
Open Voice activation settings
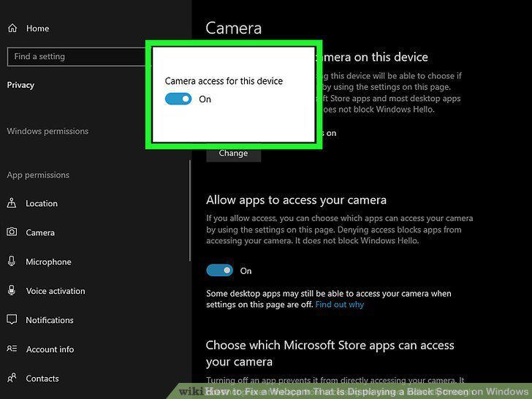56,291
